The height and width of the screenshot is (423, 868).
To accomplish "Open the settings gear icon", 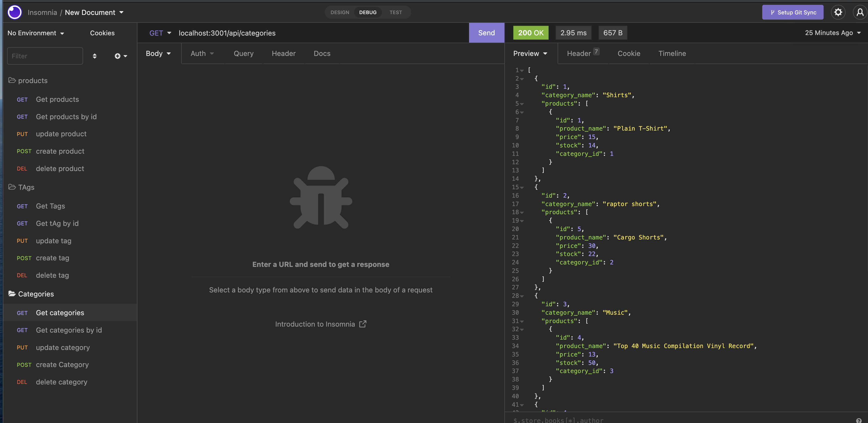I will 838,12.
